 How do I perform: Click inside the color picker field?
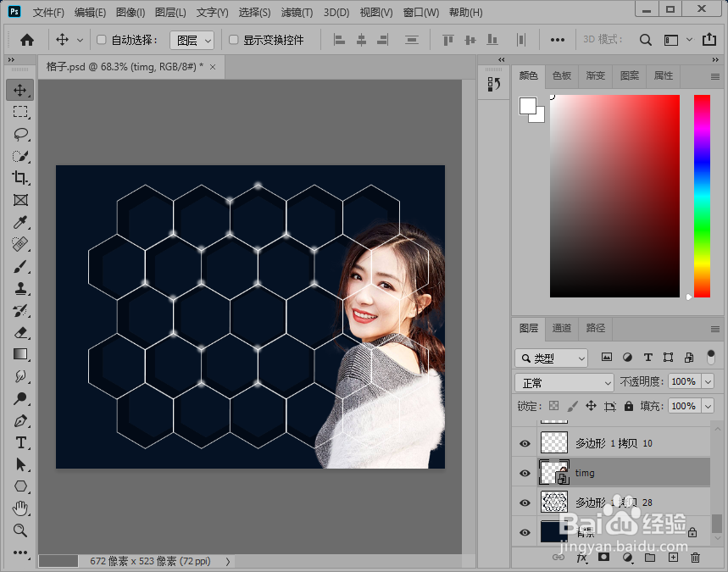click(x=614, y=196)
